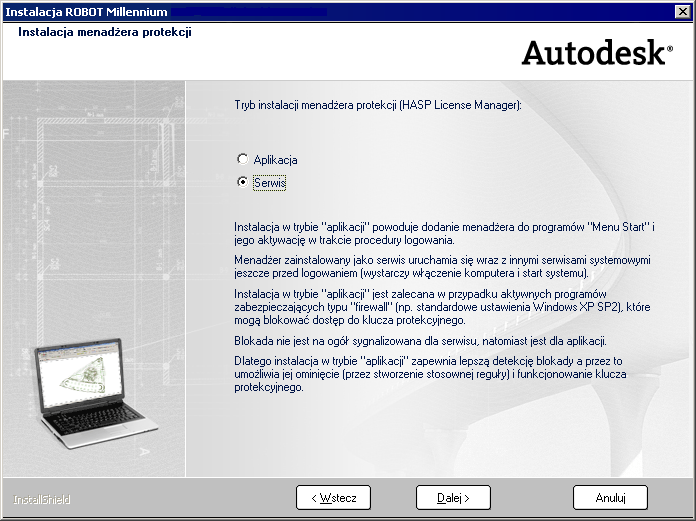Image resolution: width=696 pixels, height=521 pixels.
Task: Click the title bar text 'Instalacja ROBOT Millennium'
Action: click(x=86, y=12)
